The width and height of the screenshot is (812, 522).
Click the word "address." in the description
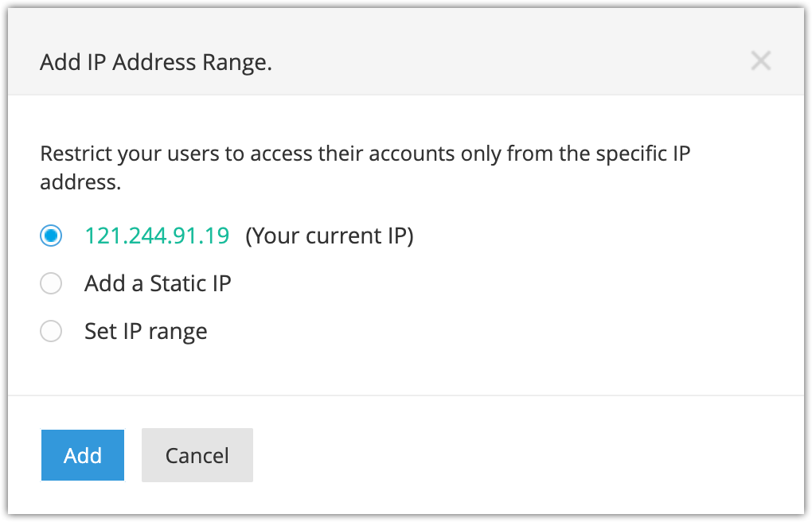click(80, 182)
